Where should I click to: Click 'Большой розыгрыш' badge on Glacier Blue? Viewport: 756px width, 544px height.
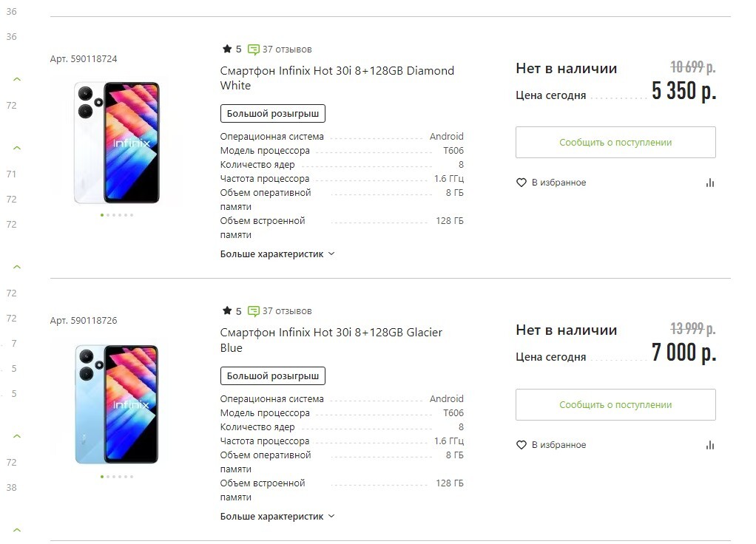pyautogui.click(x=273, y=376)
